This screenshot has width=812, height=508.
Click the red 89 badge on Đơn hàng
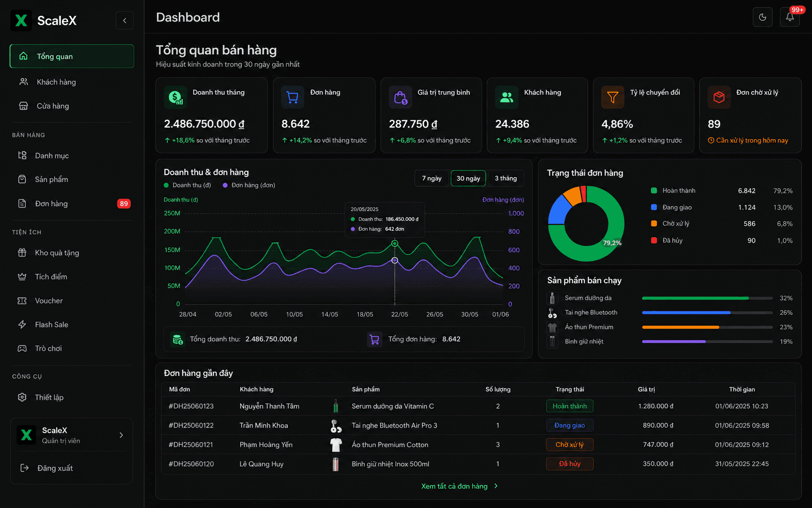coord(124,204)
